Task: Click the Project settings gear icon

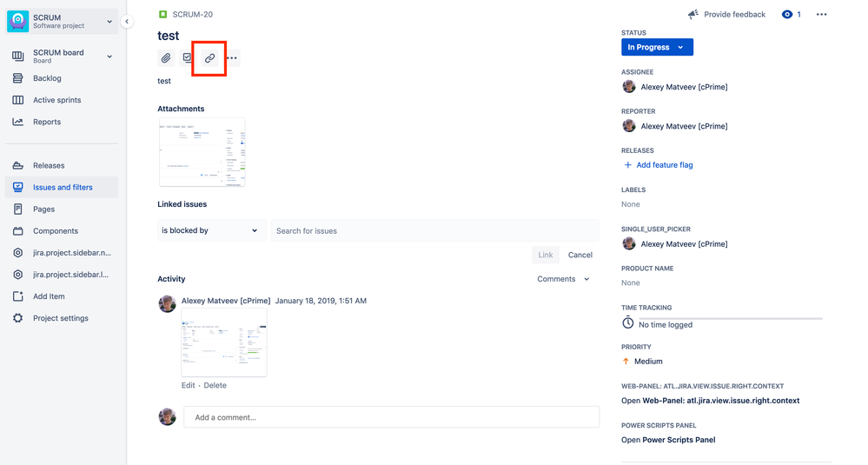Action: [x=17, y=318]
